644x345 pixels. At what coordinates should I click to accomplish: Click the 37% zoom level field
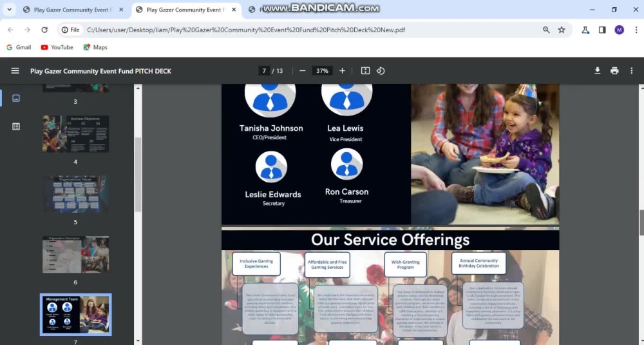(323, 71)
